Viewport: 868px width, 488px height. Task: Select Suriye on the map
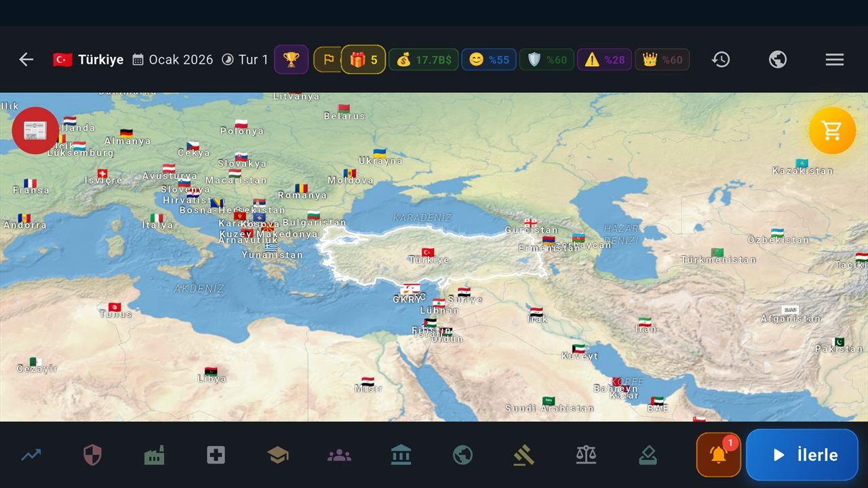465,296
